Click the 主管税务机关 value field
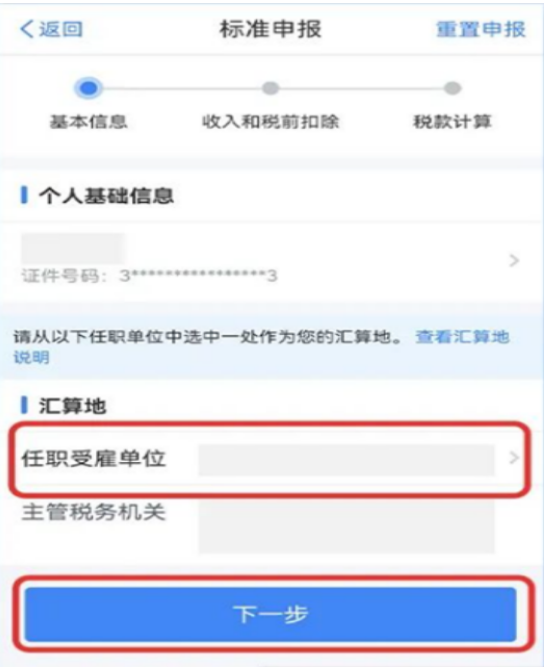The image size is (545, 667). (x=347, y=527)
